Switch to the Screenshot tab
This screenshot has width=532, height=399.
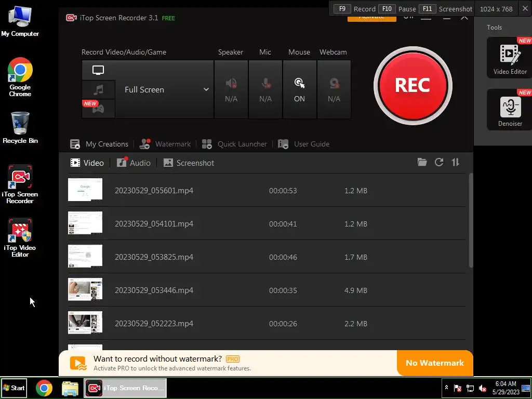(x=189, y=163)
